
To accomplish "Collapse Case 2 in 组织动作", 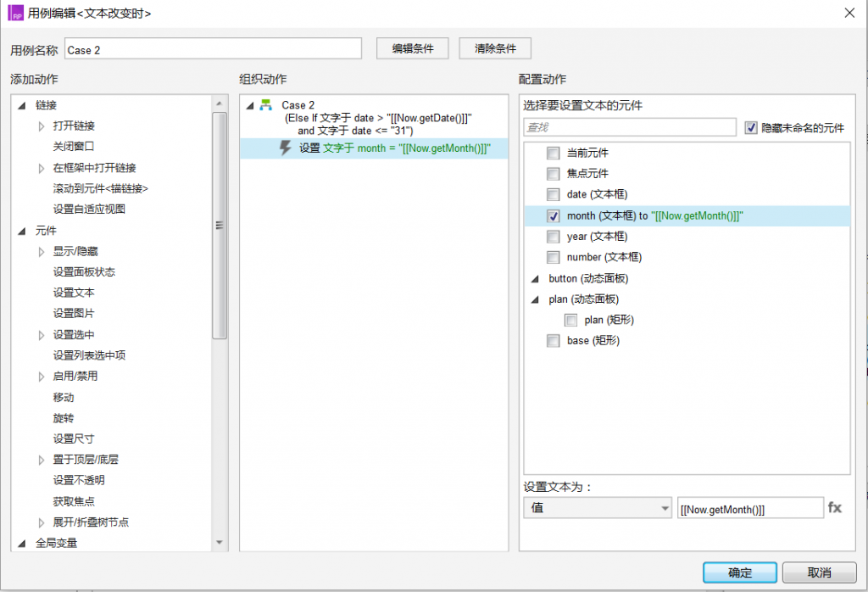I will 250,105.
